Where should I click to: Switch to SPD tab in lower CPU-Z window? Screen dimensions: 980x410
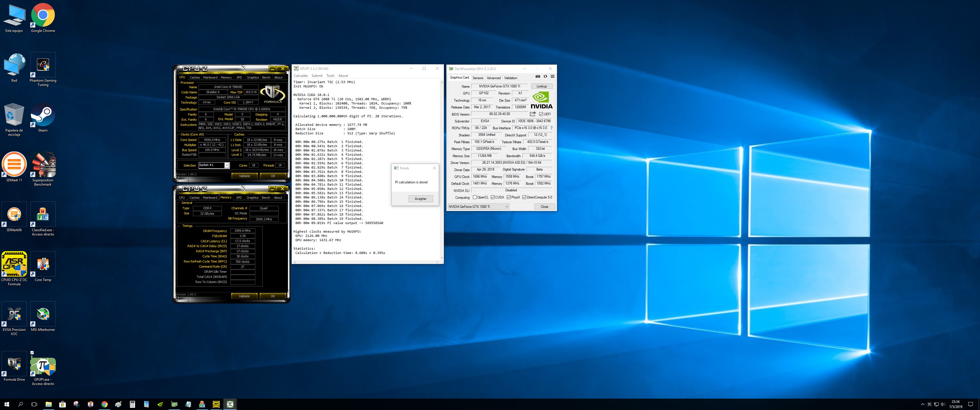point(239,197)
